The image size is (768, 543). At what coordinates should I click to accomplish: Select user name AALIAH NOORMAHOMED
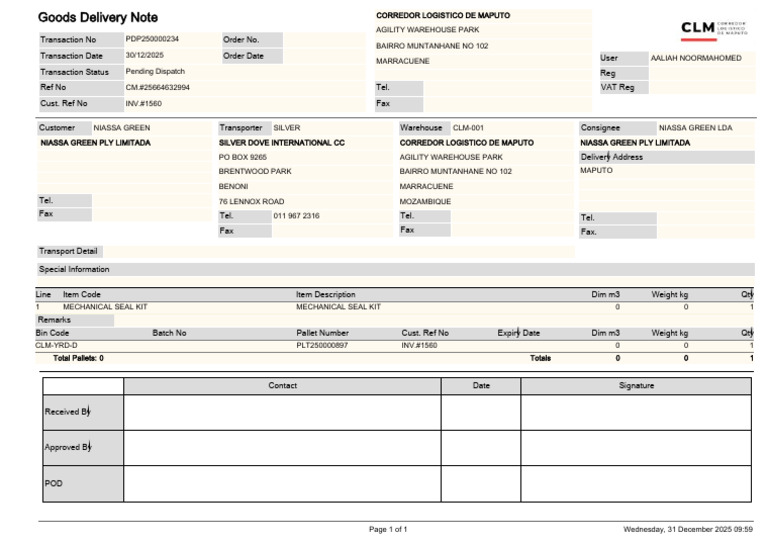point(696,58)
